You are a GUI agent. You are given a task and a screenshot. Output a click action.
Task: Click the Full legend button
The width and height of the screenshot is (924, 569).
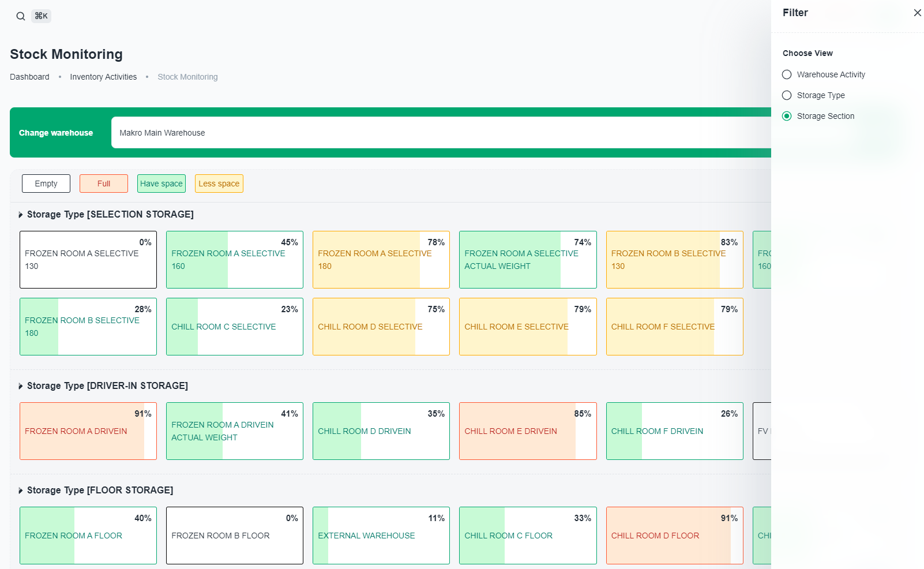tap(104, 184)
